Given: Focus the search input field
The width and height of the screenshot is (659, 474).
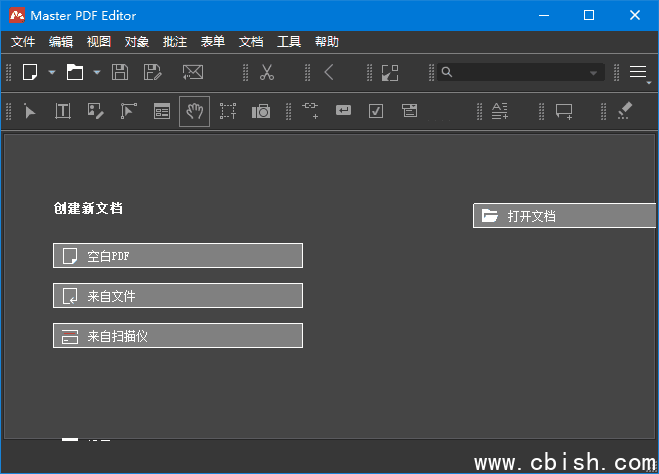Looking at the screenshot, I should pyautogui.click(x=520, y=72).
